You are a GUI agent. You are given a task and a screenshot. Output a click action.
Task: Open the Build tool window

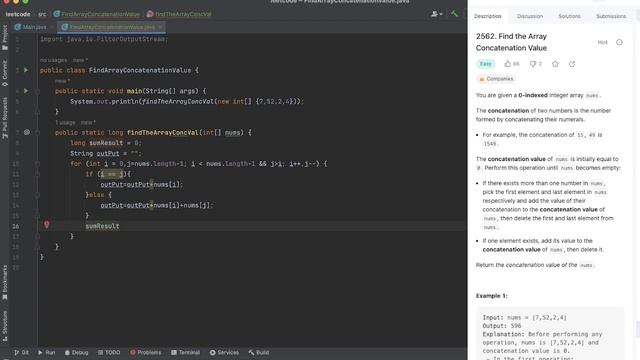tap(259, 352)
